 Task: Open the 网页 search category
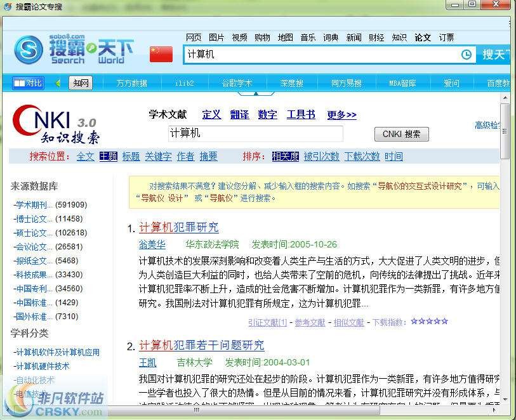pyautogui.click(x=194, y=37)
